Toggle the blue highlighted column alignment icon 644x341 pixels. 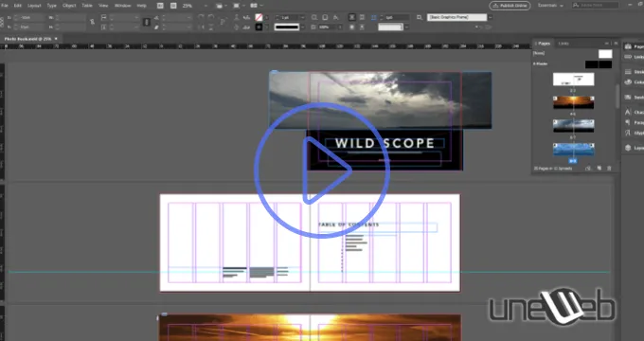[373, 18]
